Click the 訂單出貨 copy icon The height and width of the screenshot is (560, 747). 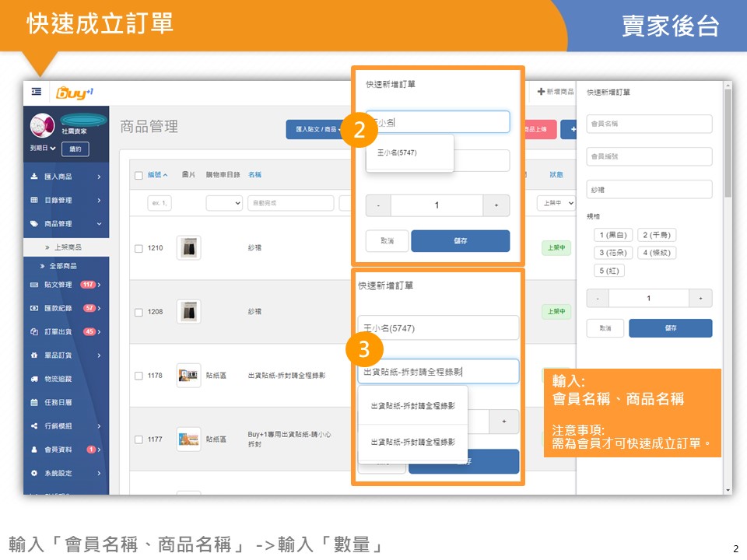tap(34, 332)
